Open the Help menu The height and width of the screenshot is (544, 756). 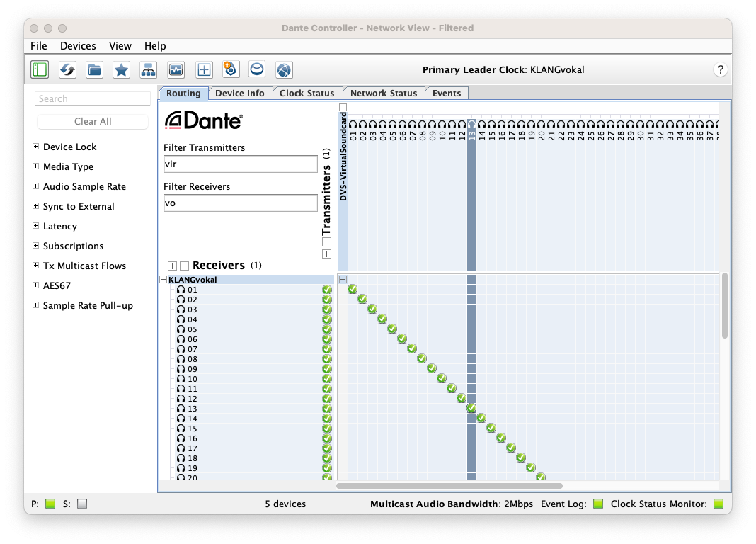coord(155,46)
